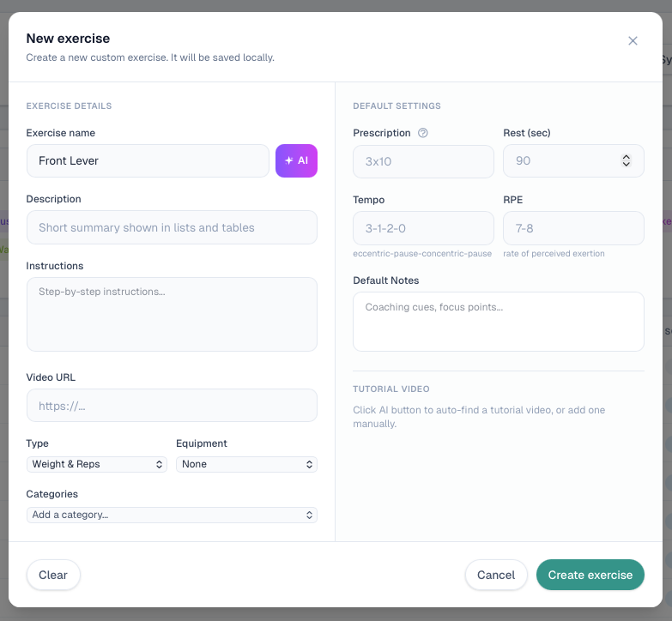
Task: Select the Video URL input field
Action: tap(172, 406)
